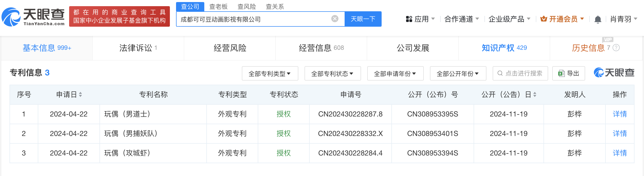The width and height of the screenshot is (644, 176).
Task: Open 详情 for 玩偶(男捕妖队)
Action: tap(620, 134)
